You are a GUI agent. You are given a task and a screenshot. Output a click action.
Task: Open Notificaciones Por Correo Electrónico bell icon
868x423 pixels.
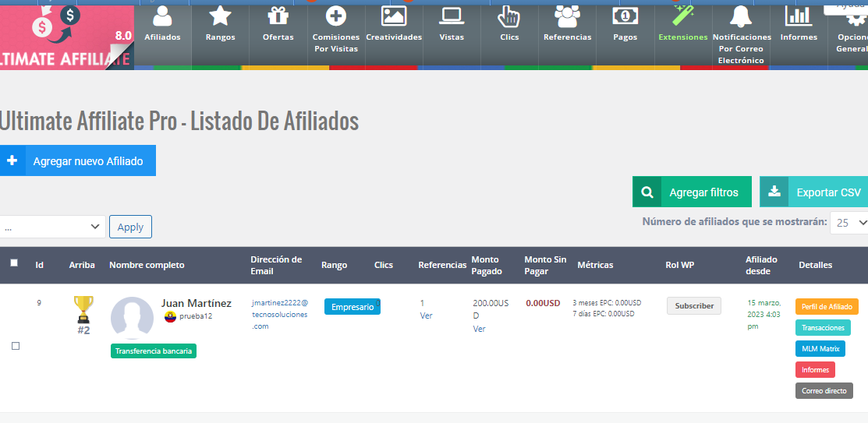pos(742,16)
